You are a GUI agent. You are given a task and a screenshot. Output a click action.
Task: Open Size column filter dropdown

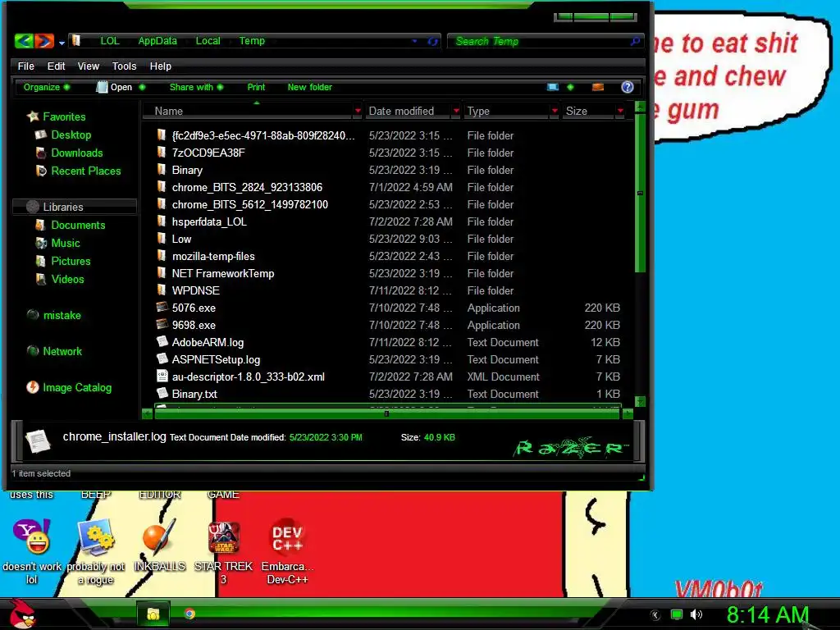click(620, 111)
